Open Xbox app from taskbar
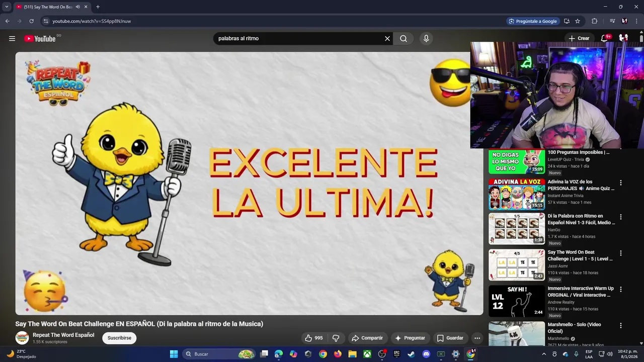 tap(367, 354)
